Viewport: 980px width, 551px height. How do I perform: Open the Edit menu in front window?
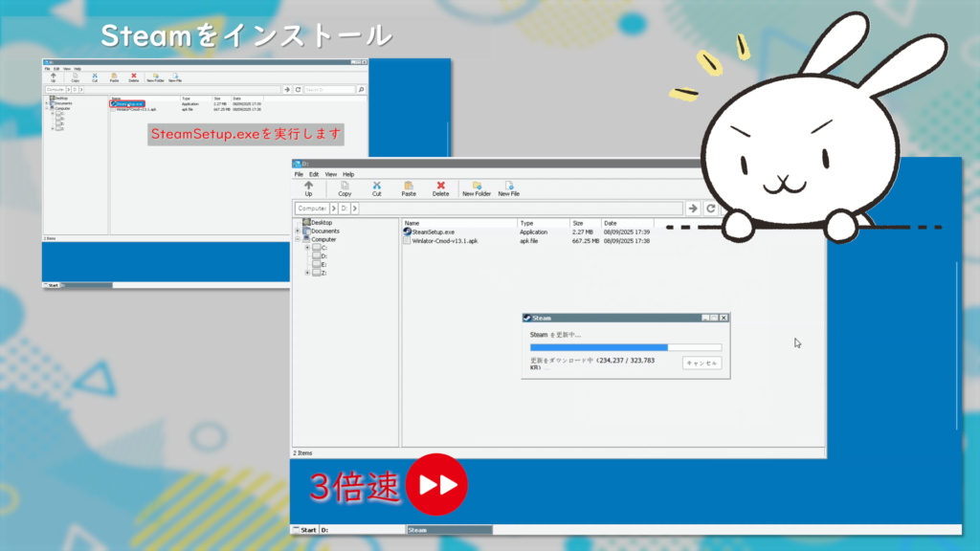click(314, 174)
